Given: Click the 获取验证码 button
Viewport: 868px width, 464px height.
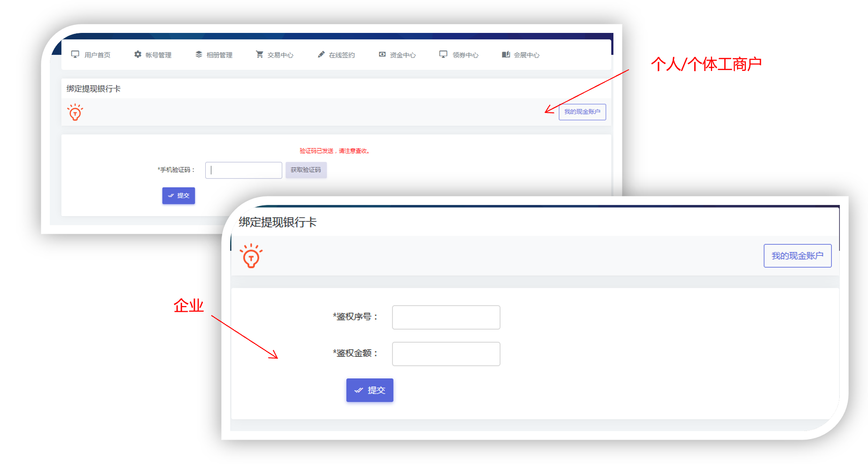Looking at the screenshot, I should click(x=306, y=170).
